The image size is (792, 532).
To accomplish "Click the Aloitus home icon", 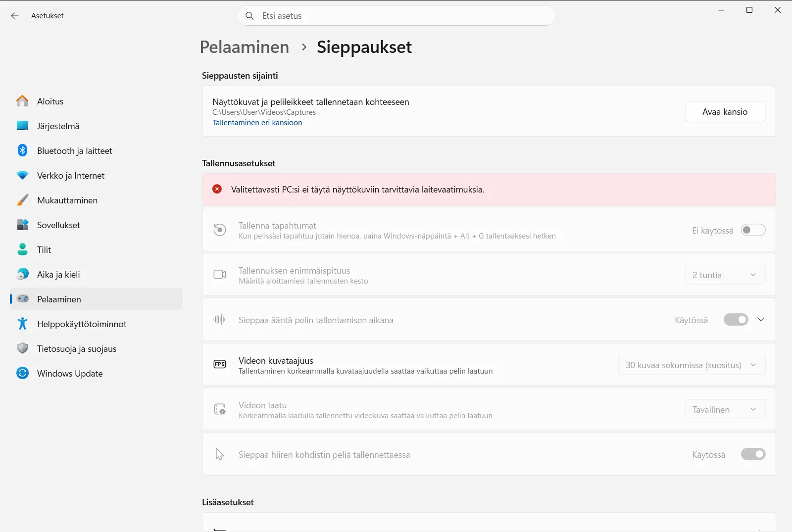I will tap(22, 101).
